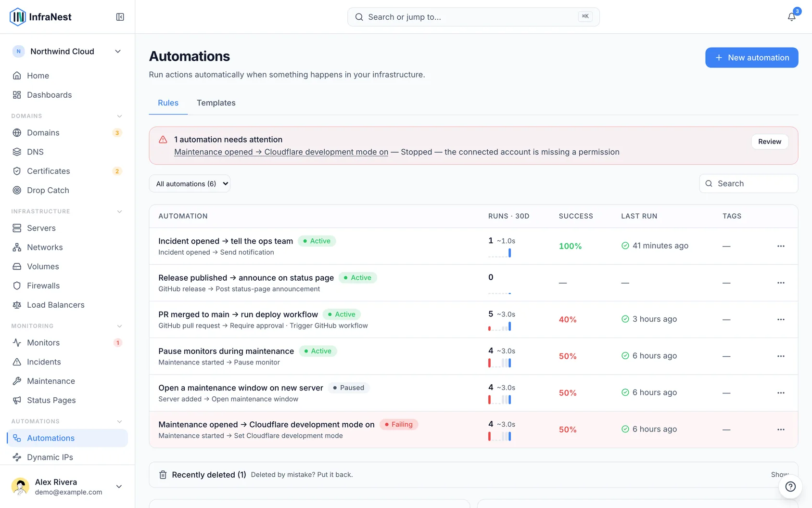Switch to Templates tab
Viewport: 812px width, 508px height.
pos(216,103)
